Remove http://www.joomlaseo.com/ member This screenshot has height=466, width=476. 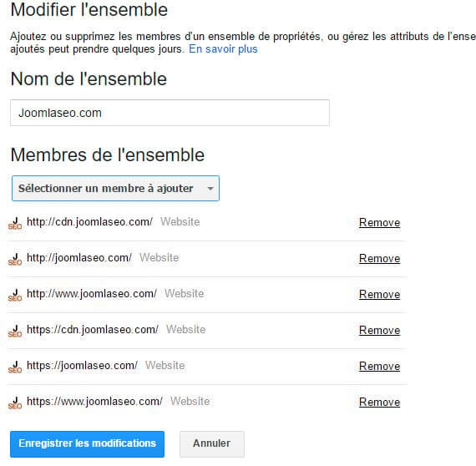[379, 294]
